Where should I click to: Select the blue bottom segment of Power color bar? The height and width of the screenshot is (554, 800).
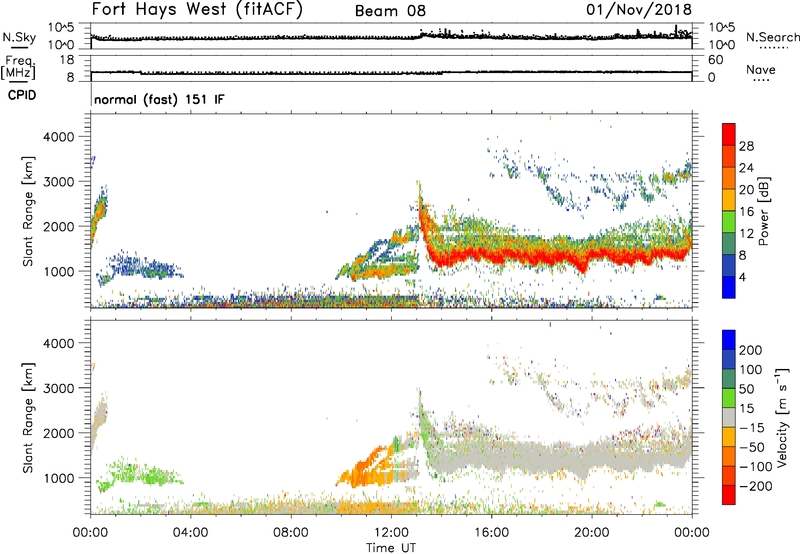coord(729,287)
